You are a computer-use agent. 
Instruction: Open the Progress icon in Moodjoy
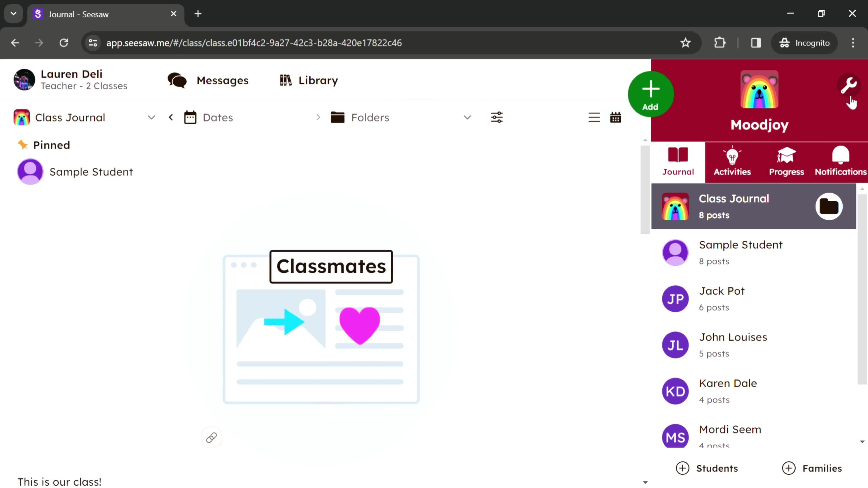coord(786,161)
